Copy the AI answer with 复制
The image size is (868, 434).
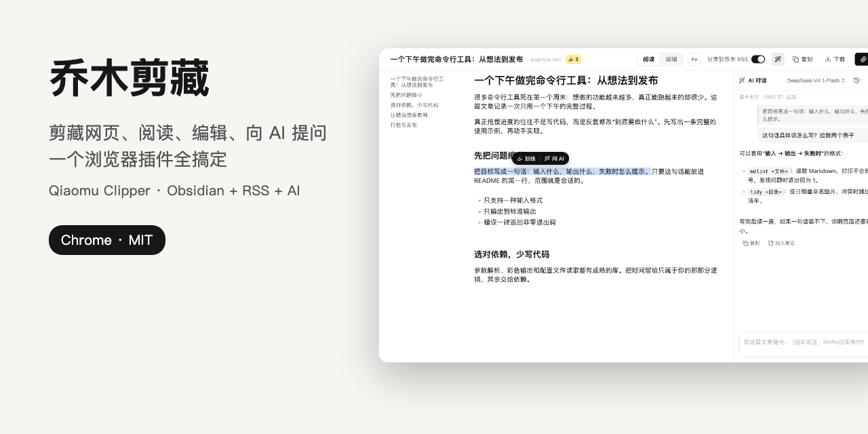(751, 243)
